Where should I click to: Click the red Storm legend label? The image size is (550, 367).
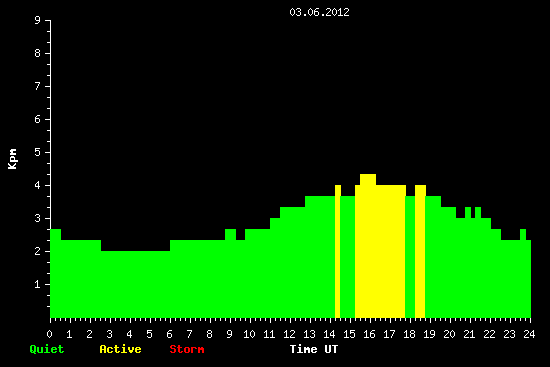187,349
